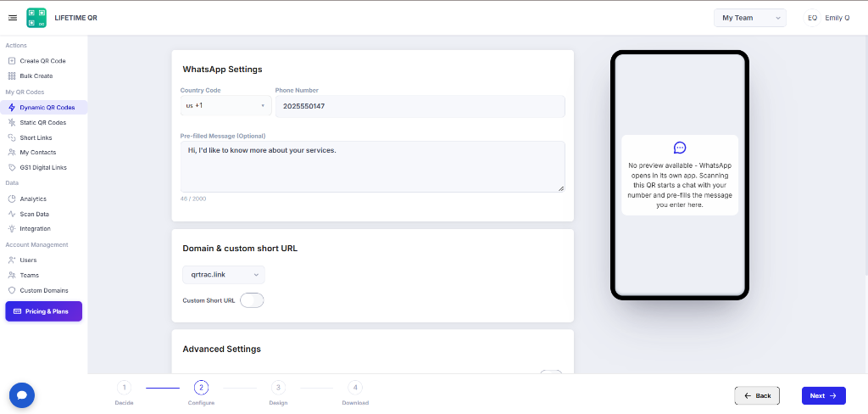Click the Bulk Create grid icon
The width and height of the screenshot is (868, 414).
12,76
